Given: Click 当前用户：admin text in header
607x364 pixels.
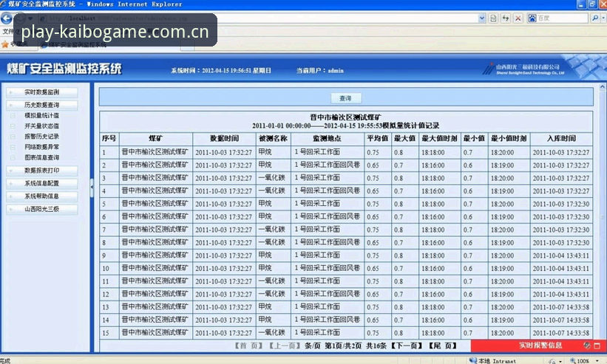Looking at the screenshot, I should (320, 71).
